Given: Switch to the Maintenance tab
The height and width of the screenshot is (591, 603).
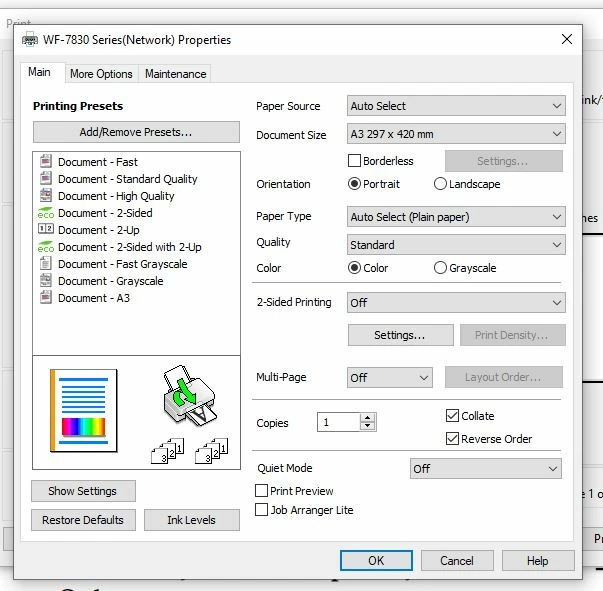Looking at the screenshot, I should (175, 74).
